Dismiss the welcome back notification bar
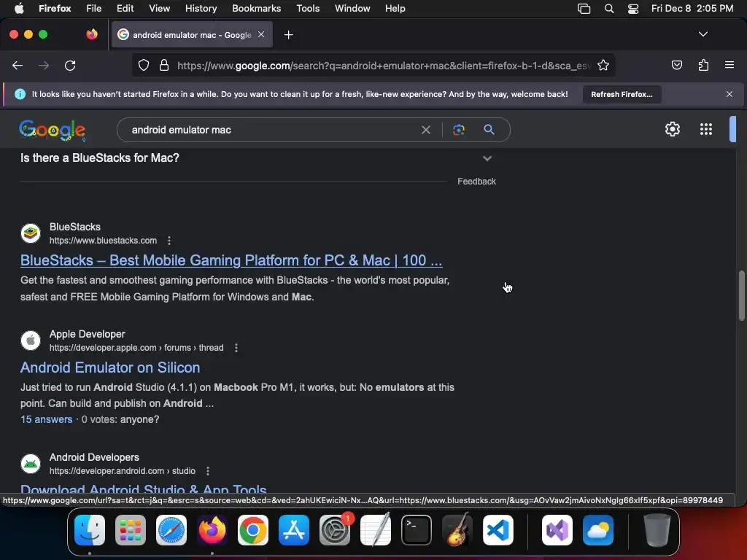The width and height of the screenshot is (747, 560). (729, 94)
